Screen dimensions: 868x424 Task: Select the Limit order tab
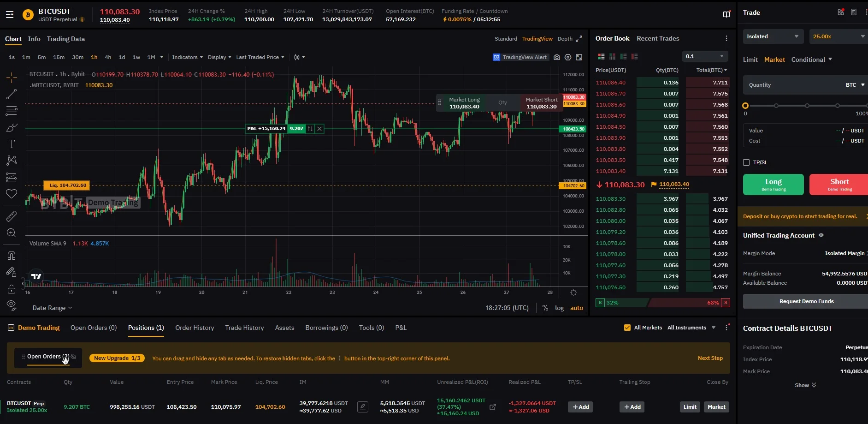(750, 60)
